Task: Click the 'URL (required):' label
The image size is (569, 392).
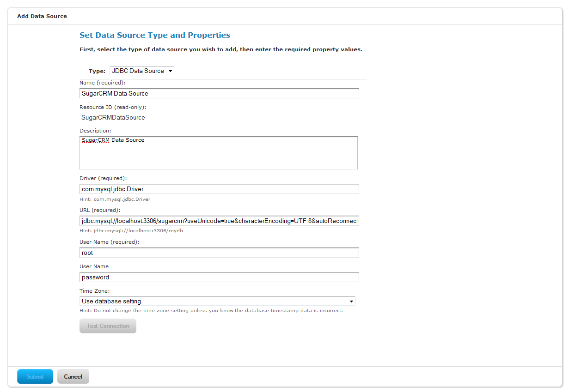Action: (x=100, y=210)
